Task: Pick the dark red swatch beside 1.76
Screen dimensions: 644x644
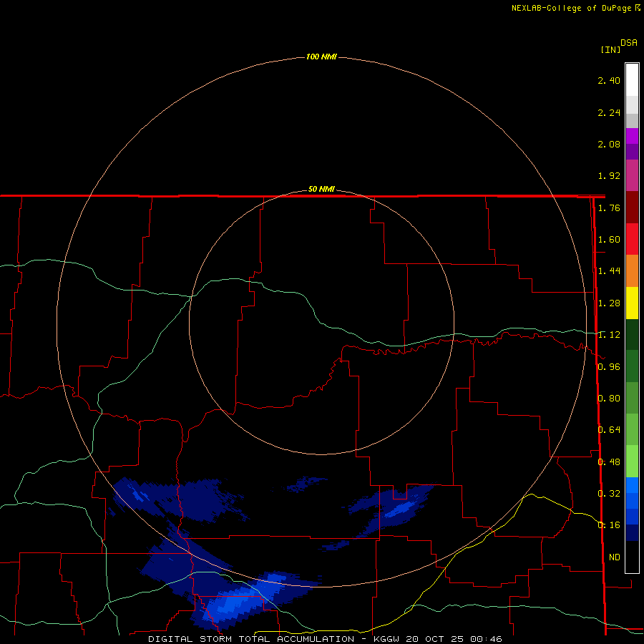Action: [632, 208]
